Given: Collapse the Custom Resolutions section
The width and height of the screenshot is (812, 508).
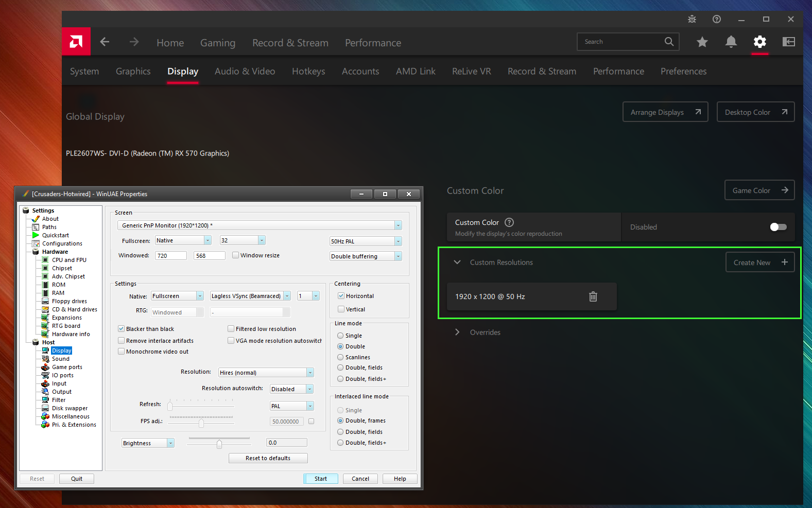Looking at the screenshot, I should 457,262.
